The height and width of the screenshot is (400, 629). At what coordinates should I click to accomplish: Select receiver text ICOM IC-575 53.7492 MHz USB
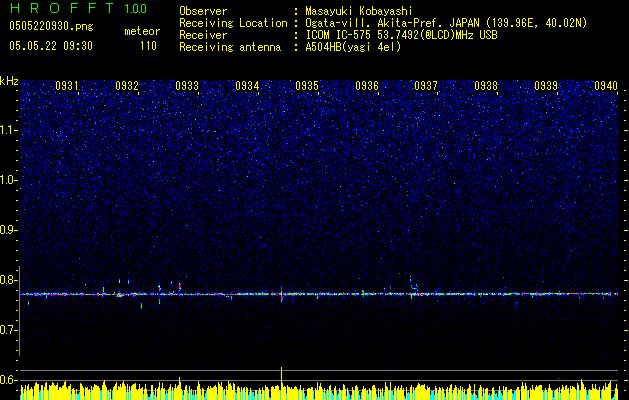[x=402, y=35]
